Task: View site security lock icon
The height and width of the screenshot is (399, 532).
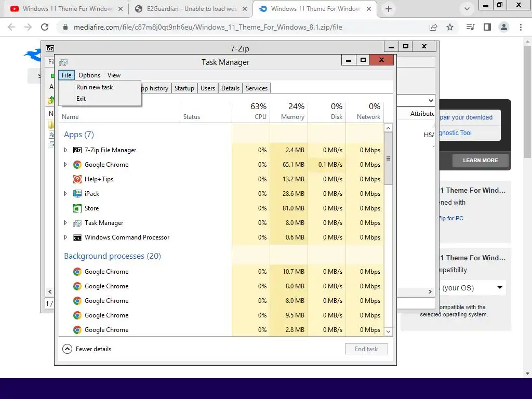Action: click(x=65, y=27)
